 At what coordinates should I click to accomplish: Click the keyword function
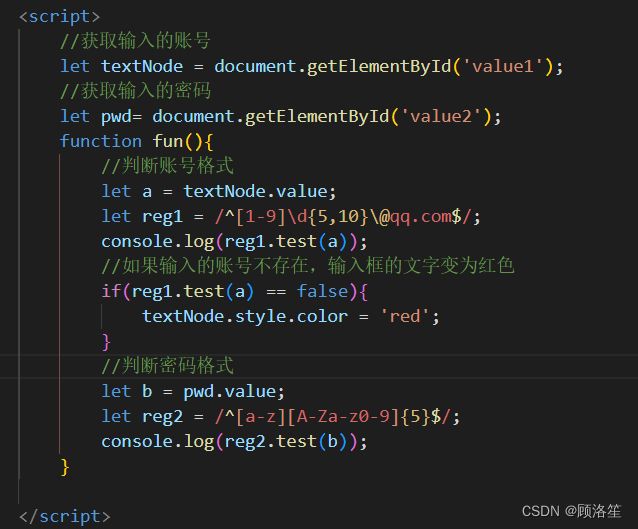[x=101, y=141]
